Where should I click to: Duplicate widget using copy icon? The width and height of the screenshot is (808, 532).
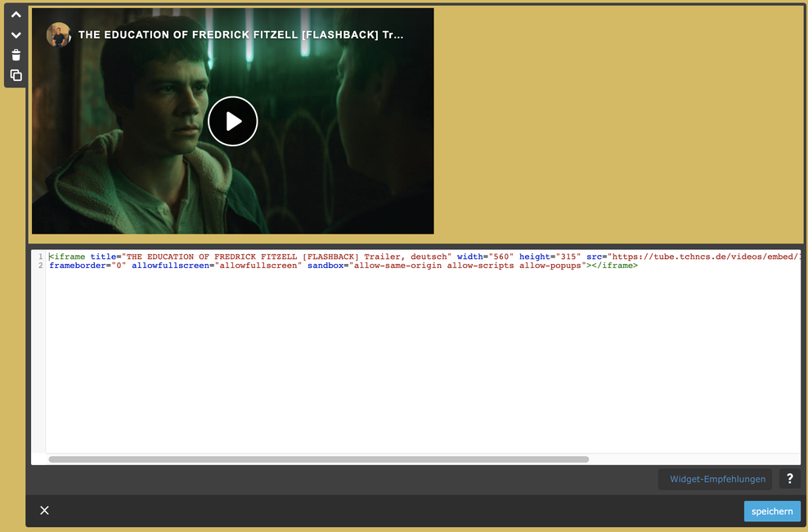16,75
